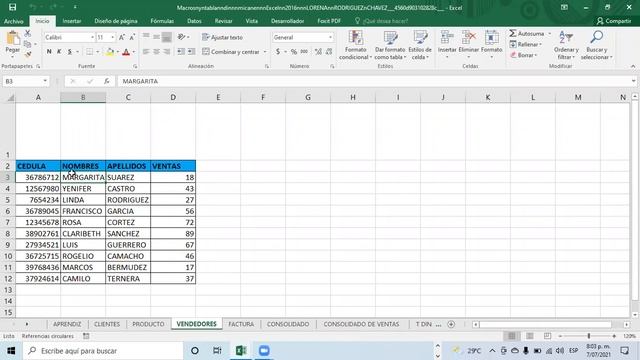Switch to the Fórmulas tab
This screenshot has height=360, width=640.
click(x=162, y=21)
